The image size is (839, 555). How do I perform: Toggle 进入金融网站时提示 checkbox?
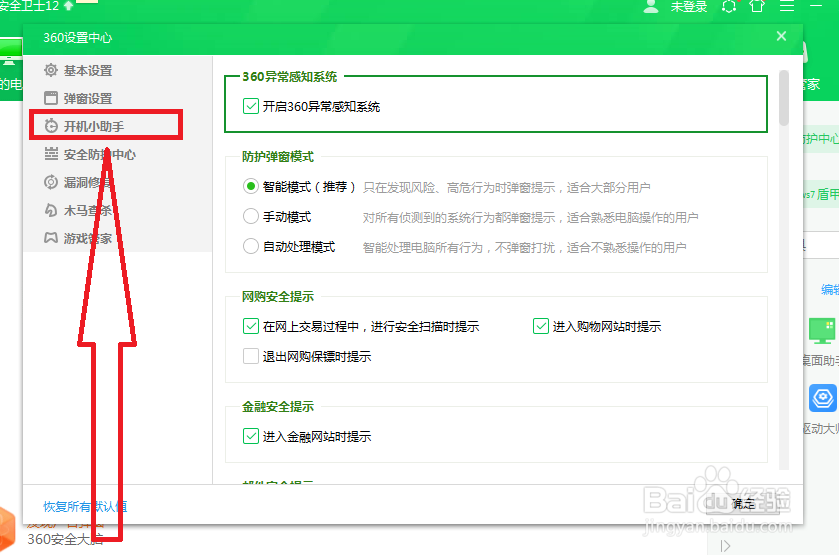pos(250,436)
